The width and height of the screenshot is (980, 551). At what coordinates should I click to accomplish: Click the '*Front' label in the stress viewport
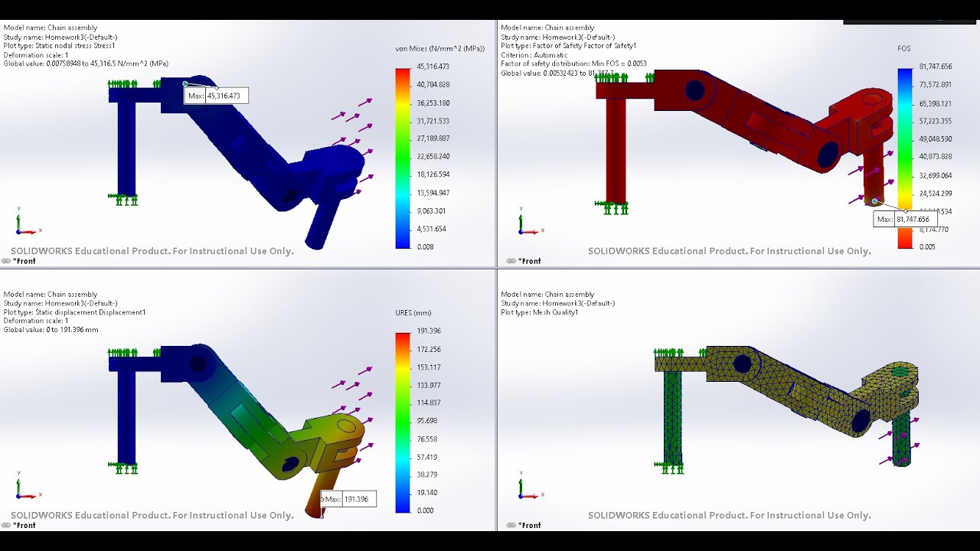24,261
